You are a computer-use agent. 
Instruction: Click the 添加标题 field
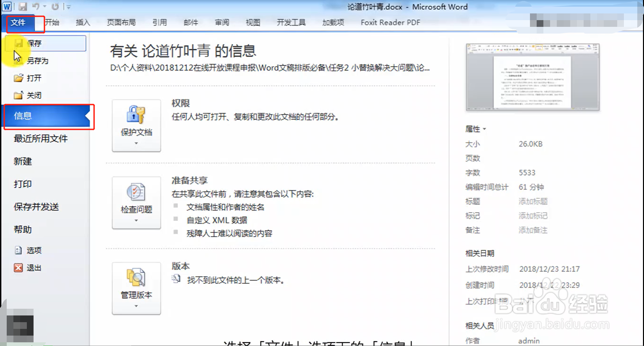coord(533,201)
